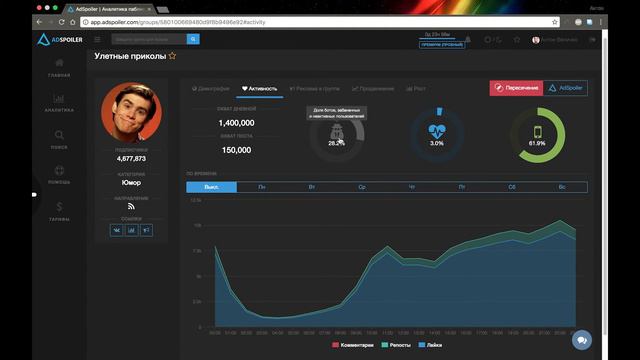640x360 pixels.
Task: Click the premium trial badge
Action: click(442, 44)
